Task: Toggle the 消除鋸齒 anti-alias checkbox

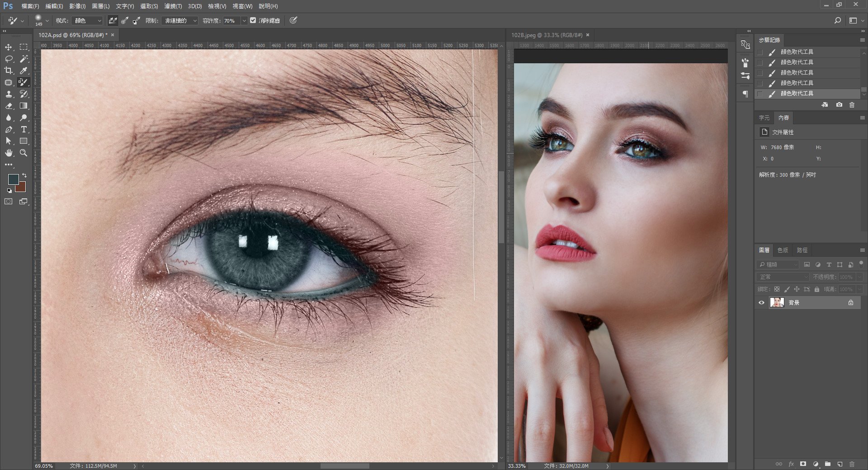Action: point(253,20)
